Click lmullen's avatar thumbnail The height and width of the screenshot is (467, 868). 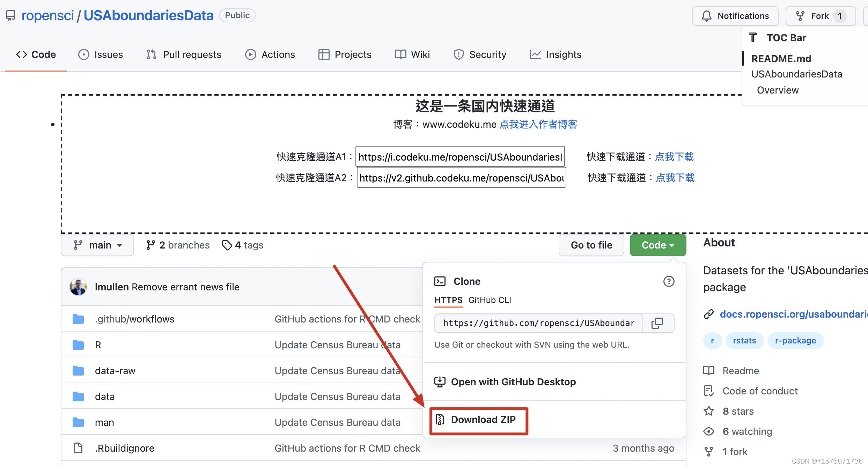[x=78, y=287]
